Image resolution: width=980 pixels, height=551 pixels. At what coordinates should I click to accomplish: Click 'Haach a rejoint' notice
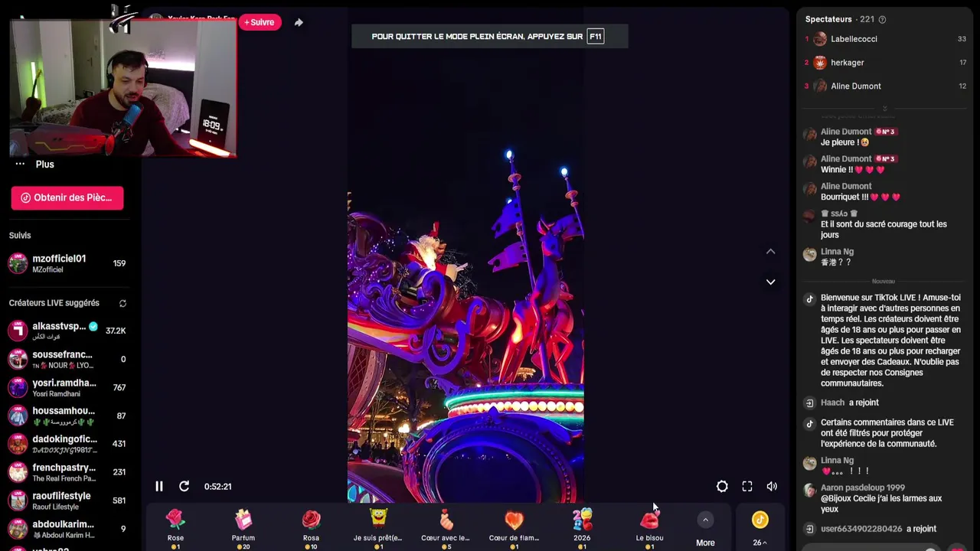pos(849,403)
